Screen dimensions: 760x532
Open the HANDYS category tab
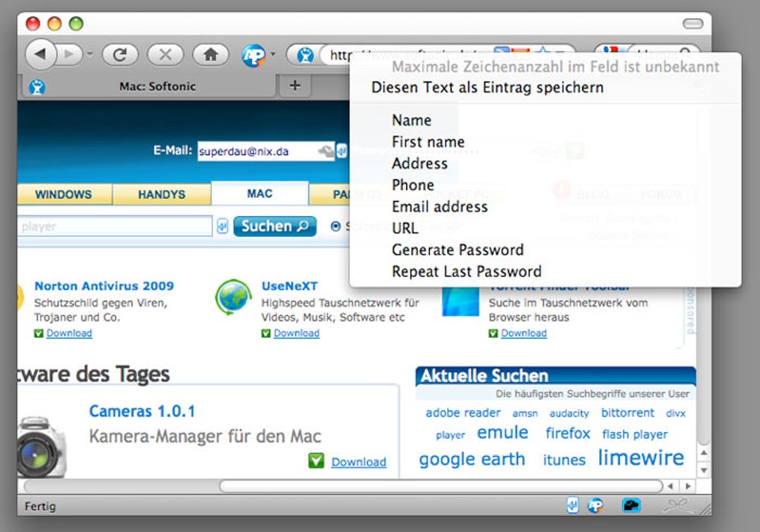point(162,194)
